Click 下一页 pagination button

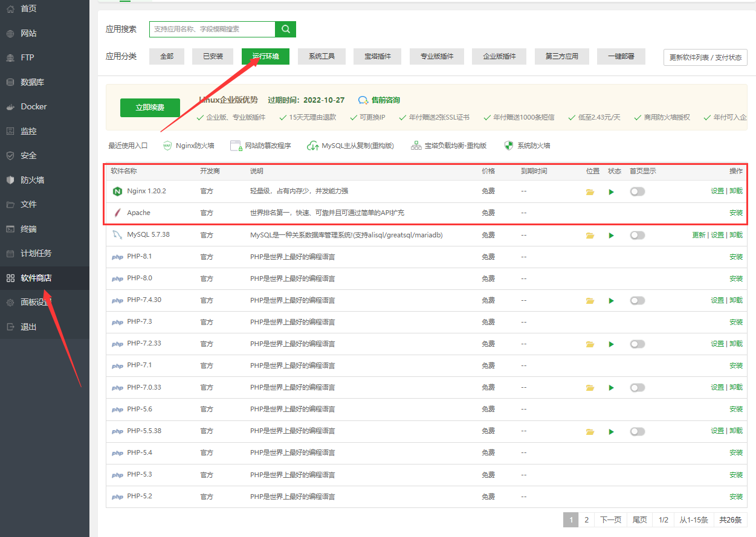coord(610,519)
